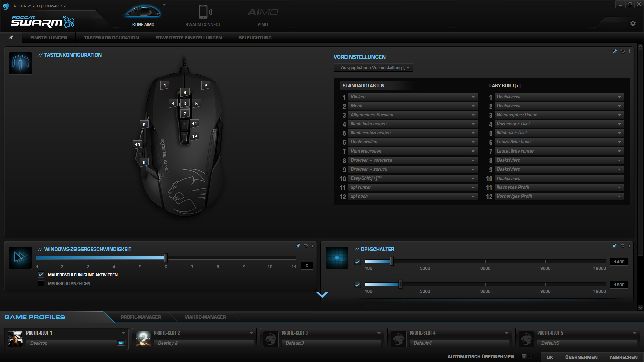
Task: Click the 1400 DPI value field
Action: (x=619, y=262)
